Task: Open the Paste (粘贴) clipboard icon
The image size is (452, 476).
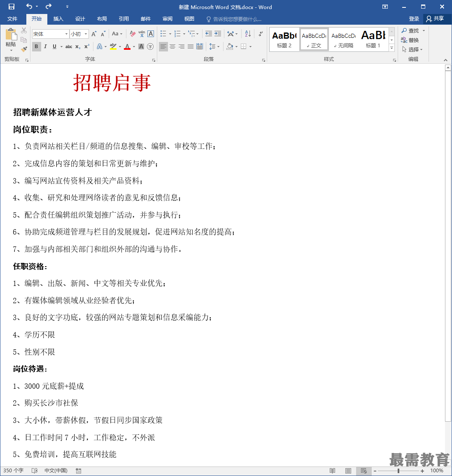Action: pos(11,35)
